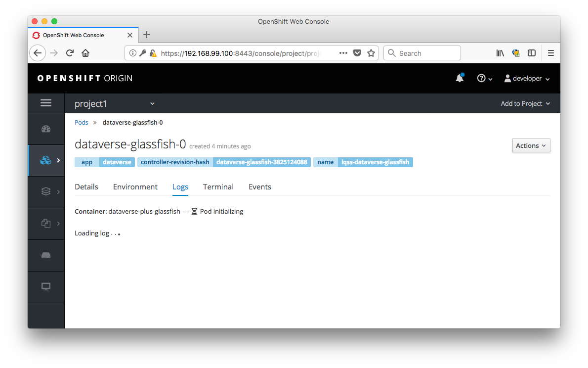Open the Firefox hamburger menu

tap(551, 53)
